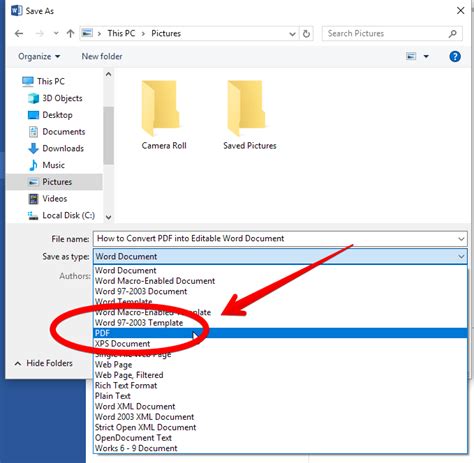The image size is (474, 463).
Task: Select This PC in the address path
Action: (x=121, y=33)
